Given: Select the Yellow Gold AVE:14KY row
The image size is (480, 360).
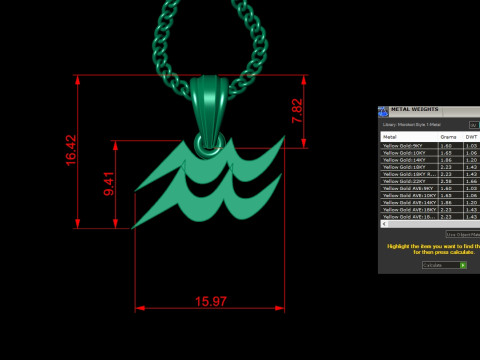Looking at the screenshot, I should tap(430, 202).
